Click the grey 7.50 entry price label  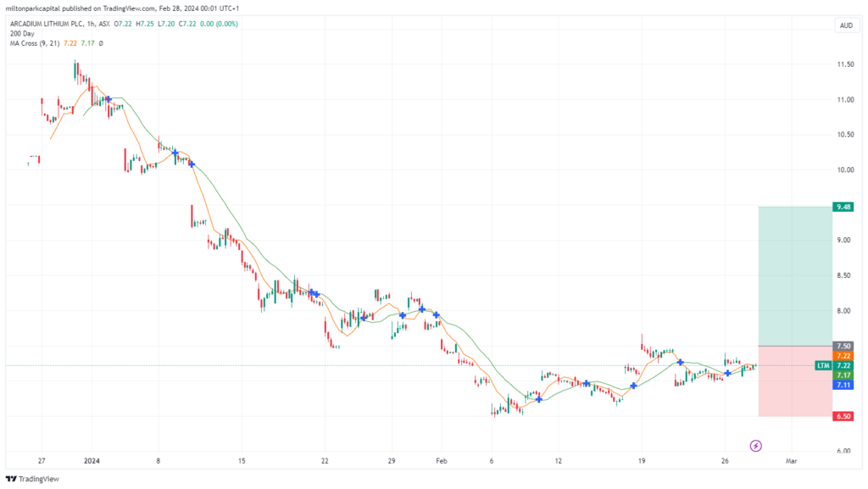[x=843, y=347]
